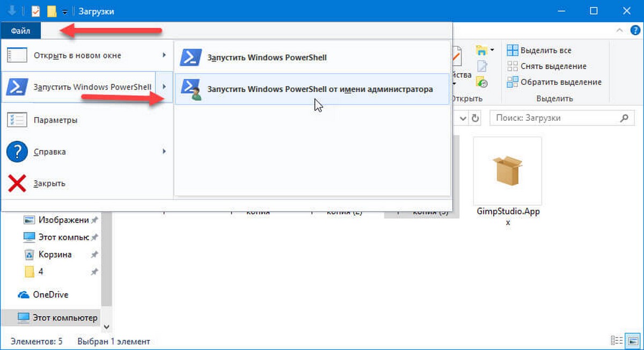Click the Refresh icon near address bar

click(x=475, y=118)
